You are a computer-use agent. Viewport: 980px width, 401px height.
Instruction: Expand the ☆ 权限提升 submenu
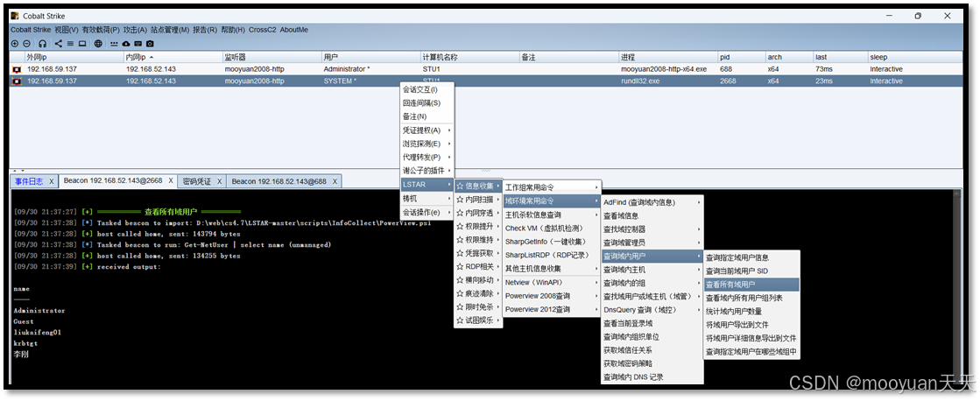478,227
